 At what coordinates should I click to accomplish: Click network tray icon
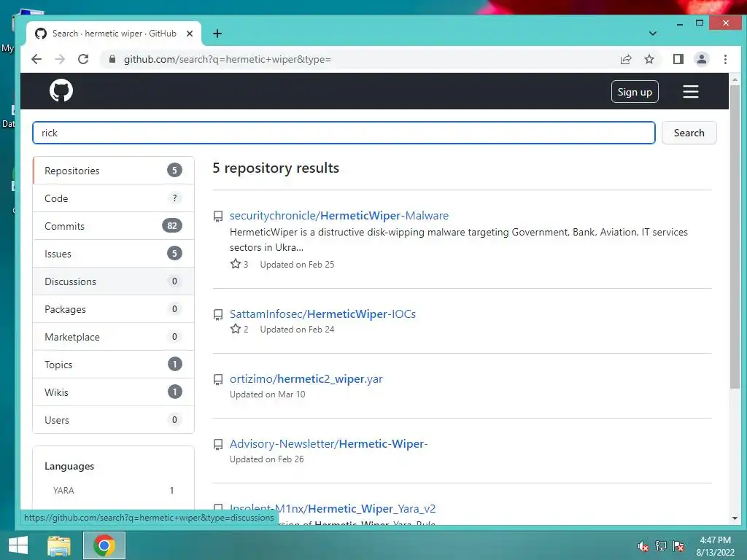click(x=661, y=545)
